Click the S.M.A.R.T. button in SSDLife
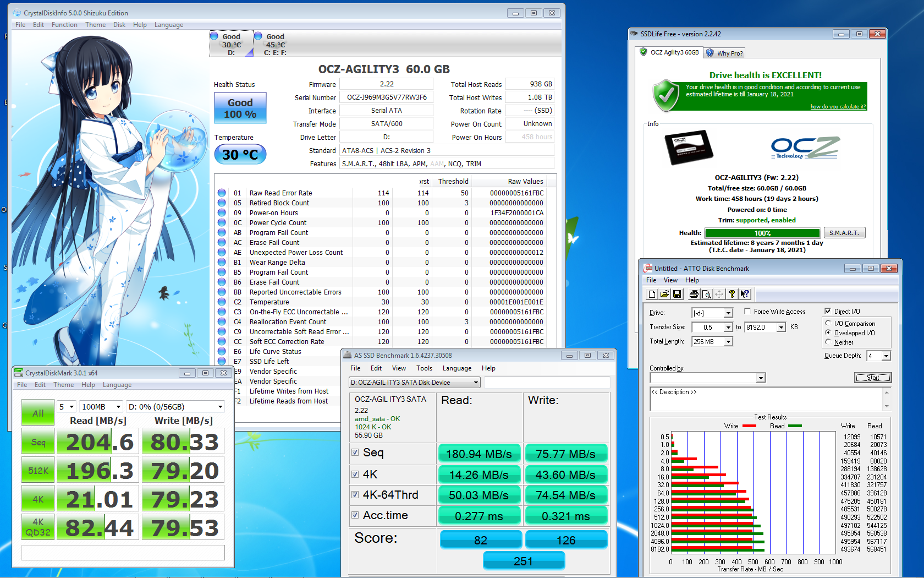Screen dimensions: 924x578 point(844,233)
